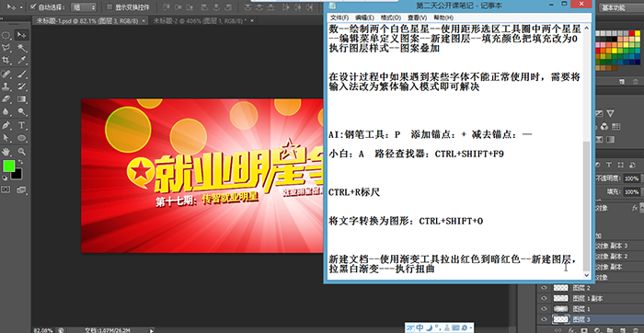Select the Eyedropper tool
The height and width of the screenshot is (333, 644).
click(x=22, y=61)
